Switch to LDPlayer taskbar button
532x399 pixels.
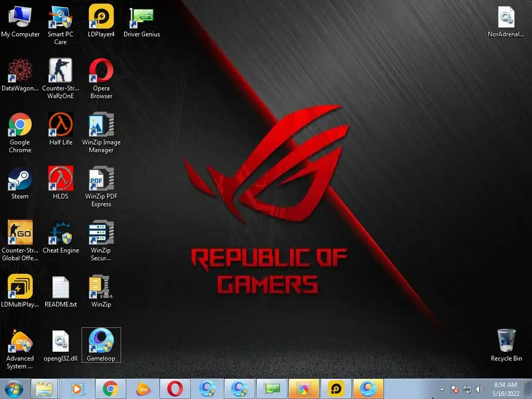click(336, 389)
